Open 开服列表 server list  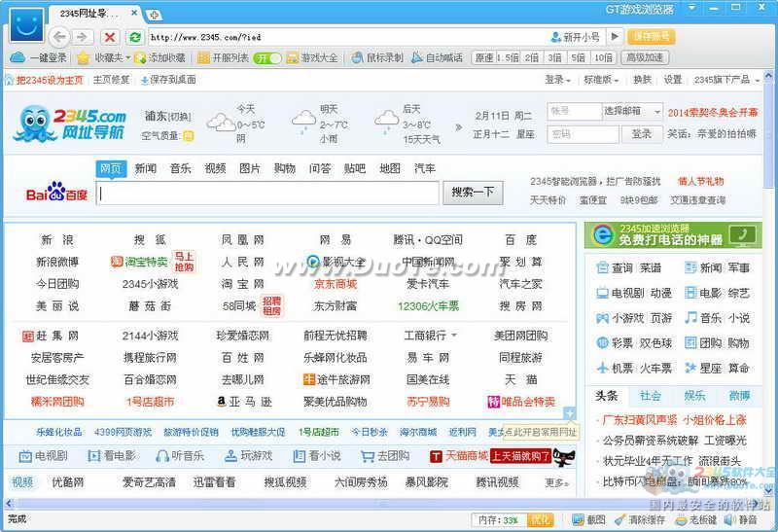pos(223,58)
